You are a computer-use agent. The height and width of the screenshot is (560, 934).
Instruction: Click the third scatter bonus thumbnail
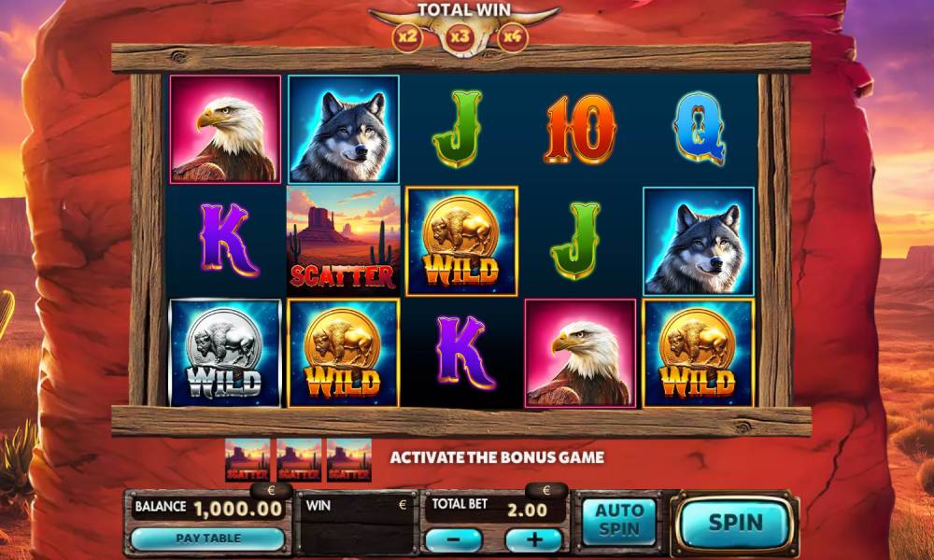[x=349, y=460]
